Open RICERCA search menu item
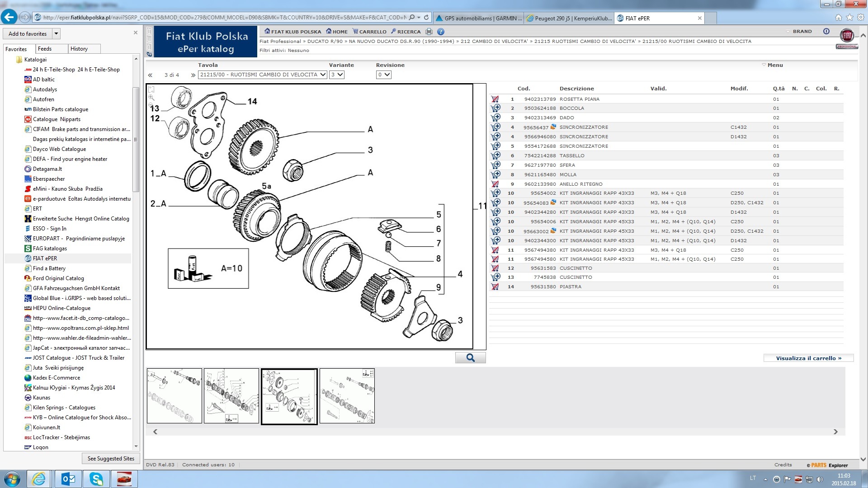868x488 pixels. coord(406,32)
